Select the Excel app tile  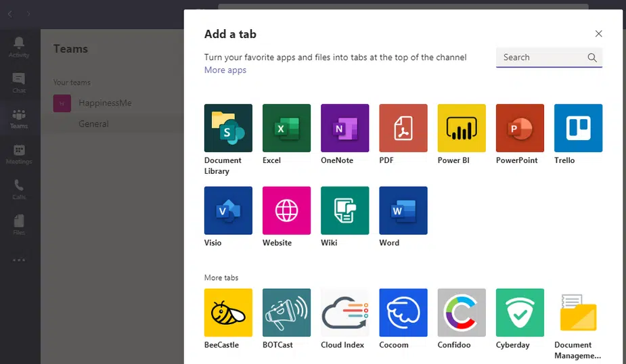286,128
